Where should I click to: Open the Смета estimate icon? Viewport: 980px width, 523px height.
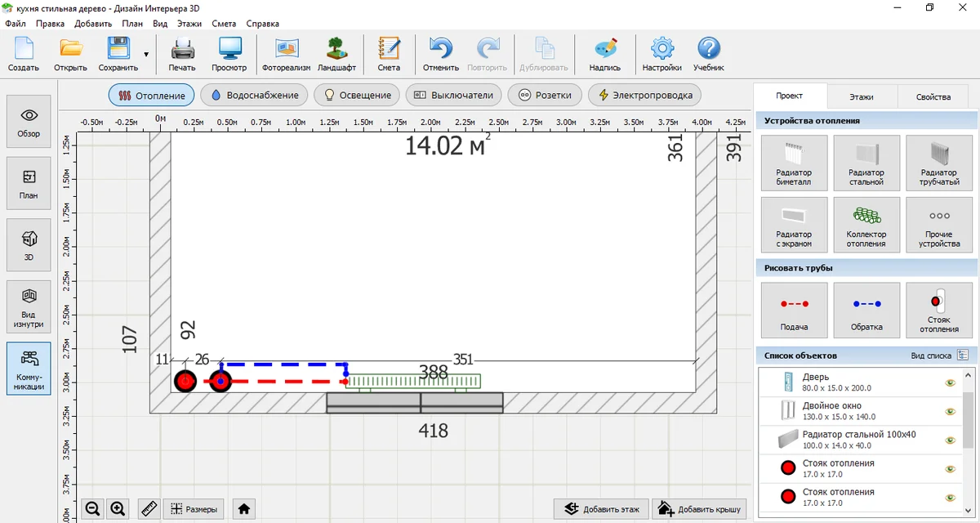(389, 54)
